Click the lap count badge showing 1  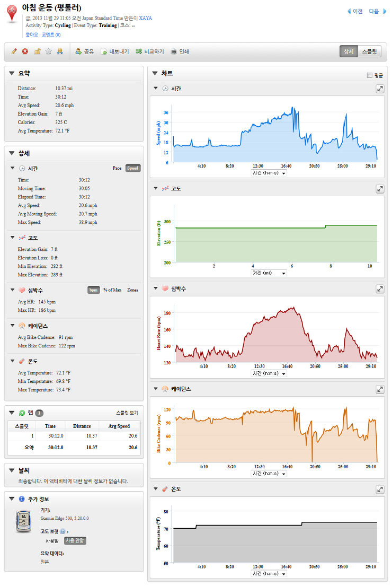point(39,413)
